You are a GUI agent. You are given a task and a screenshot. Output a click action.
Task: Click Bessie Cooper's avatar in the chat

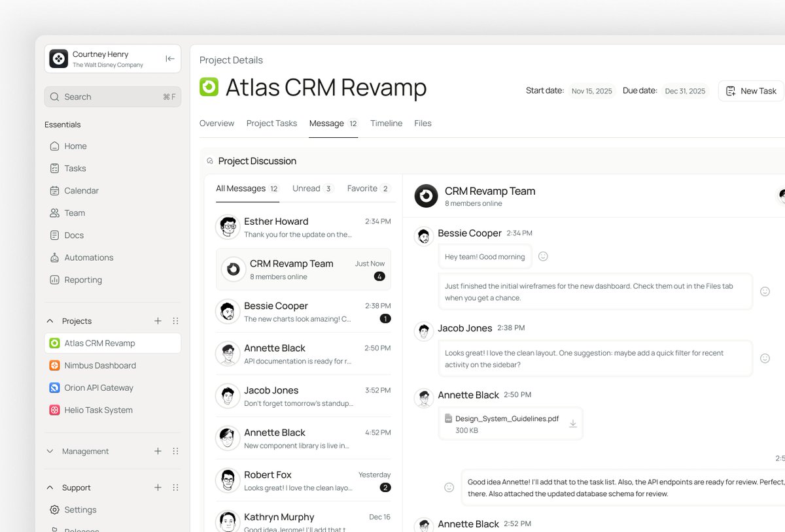424,236
